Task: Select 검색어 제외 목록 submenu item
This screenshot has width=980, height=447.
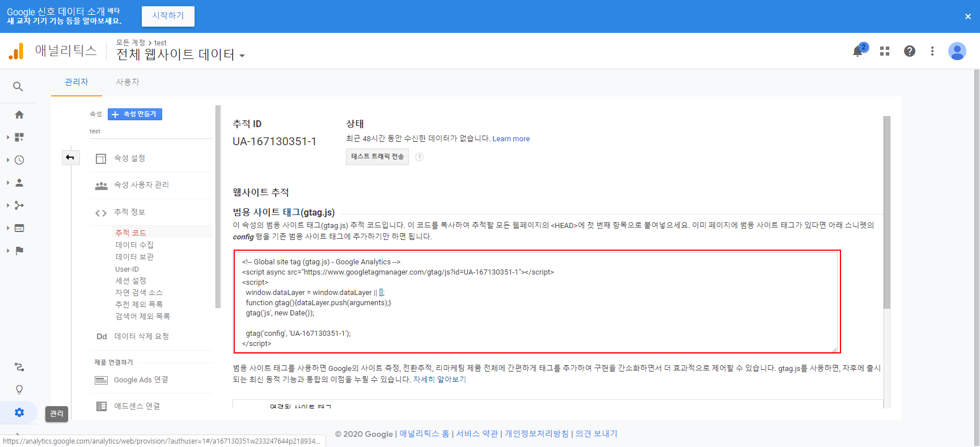Action: [x=142, y=316]
